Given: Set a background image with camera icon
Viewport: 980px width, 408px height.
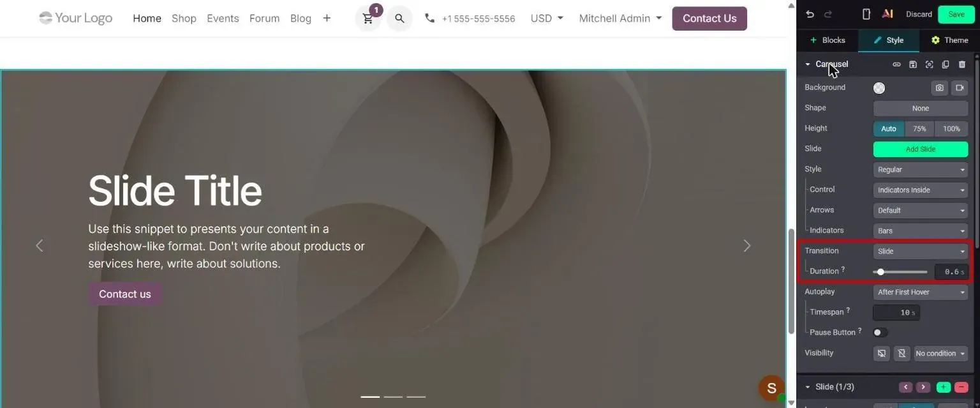Looking at the screenshot, I should [939, 88].
